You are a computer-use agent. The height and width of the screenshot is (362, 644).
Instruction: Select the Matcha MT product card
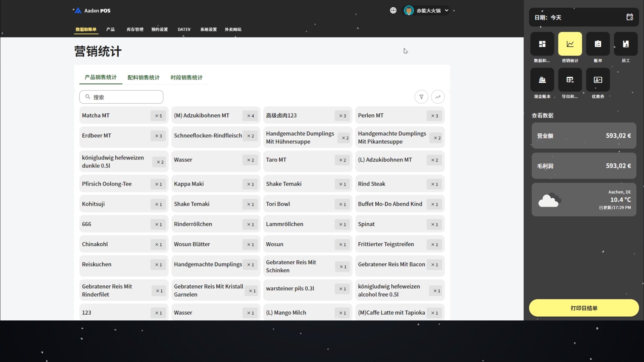pos(123,115)
